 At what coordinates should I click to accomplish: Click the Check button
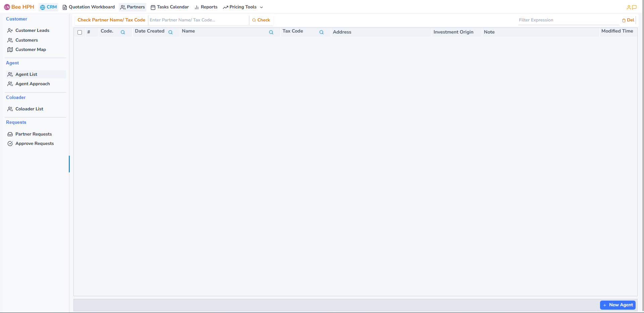click(261, 20)
